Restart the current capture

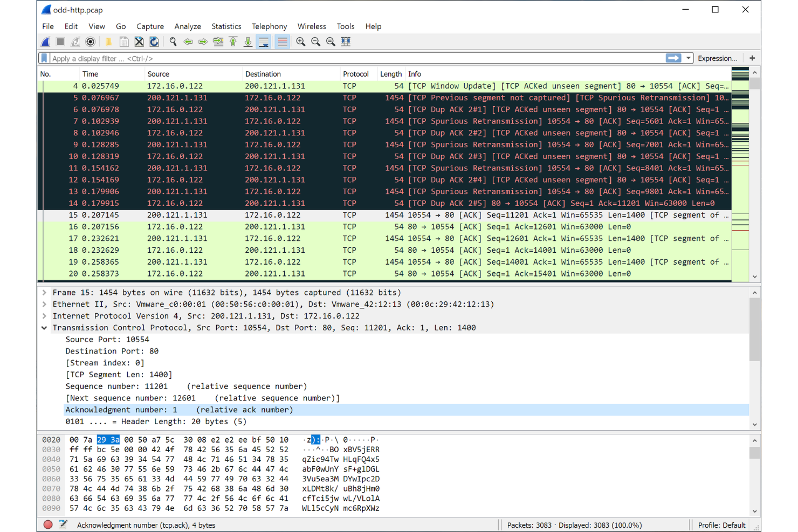tap(75, 42)
